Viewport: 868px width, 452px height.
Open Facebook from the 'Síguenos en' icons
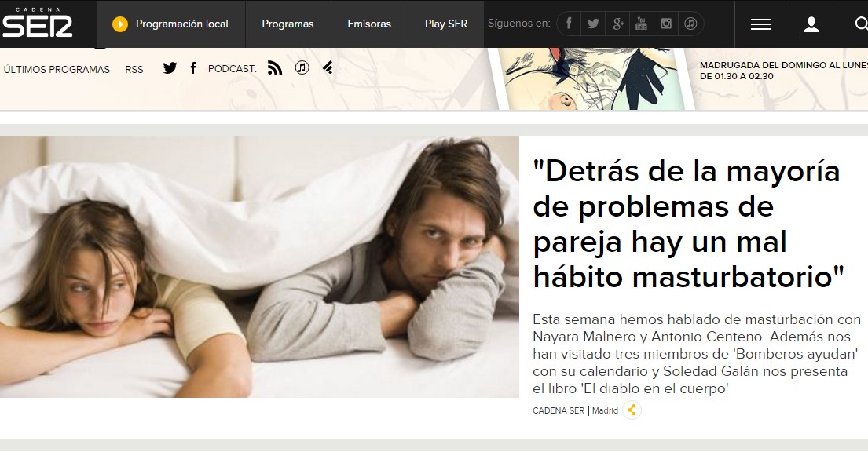569,24
